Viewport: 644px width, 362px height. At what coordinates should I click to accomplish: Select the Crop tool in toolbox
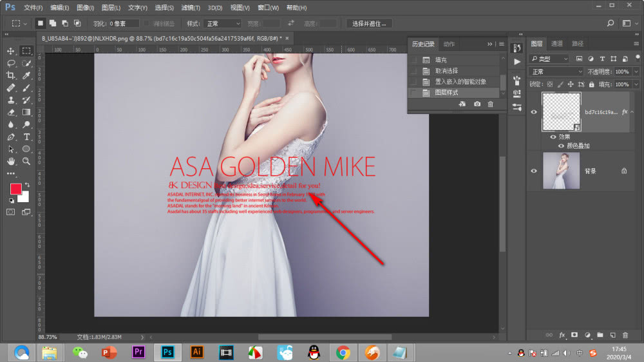(x=11, y=75)
